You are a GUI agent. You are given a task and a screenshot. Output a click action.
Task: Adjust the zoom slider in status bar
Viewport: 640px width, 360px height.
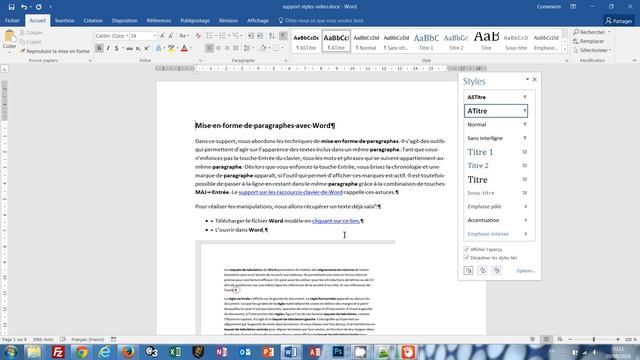pyautogui.click(x=594, y=339)
